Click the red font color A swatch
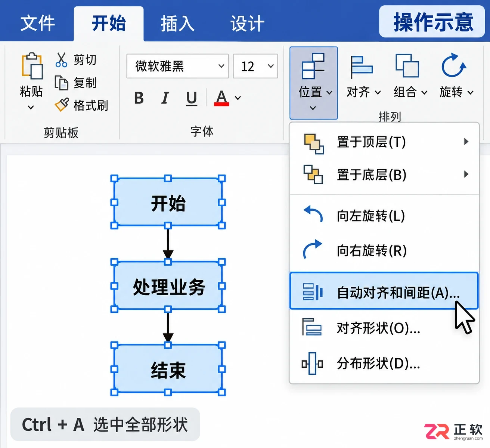 click(221, 98)
